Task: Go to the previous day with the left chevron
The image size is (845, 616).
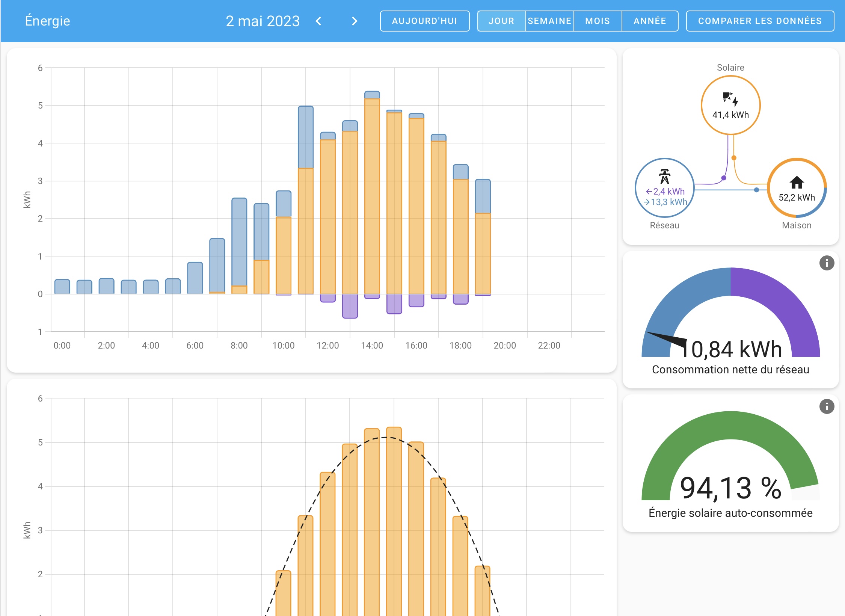Action: point(318,21)
